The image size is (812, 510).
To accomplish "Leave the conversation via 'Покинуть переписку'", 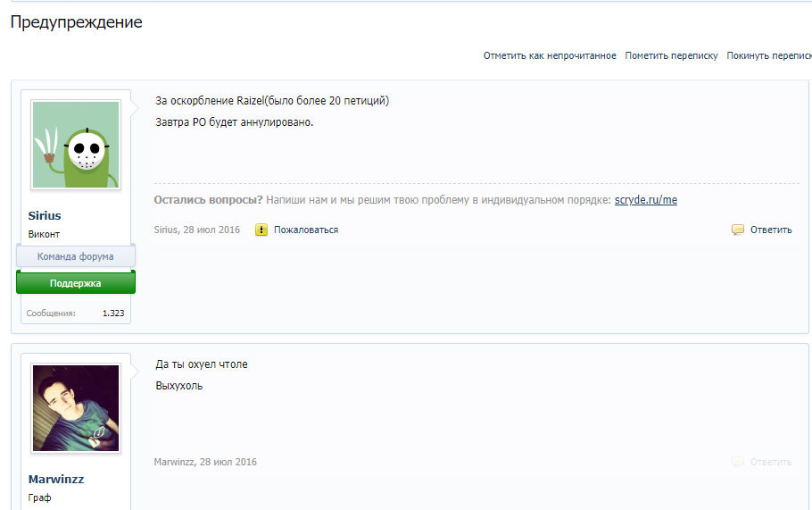I will pyautogui.click(x=769, y=55).
